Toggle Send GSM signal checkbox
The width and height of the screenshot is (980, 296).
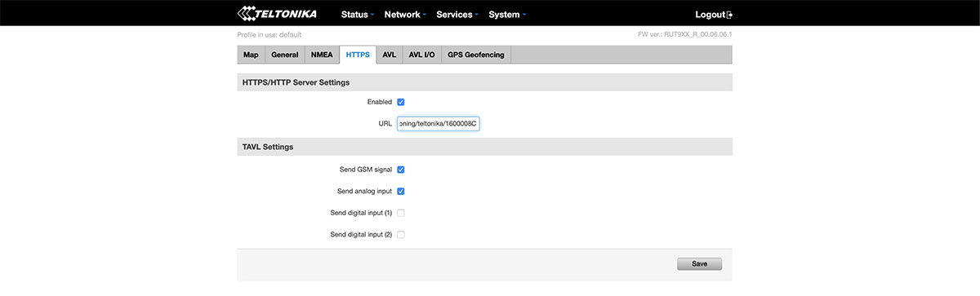coord(401,170)
